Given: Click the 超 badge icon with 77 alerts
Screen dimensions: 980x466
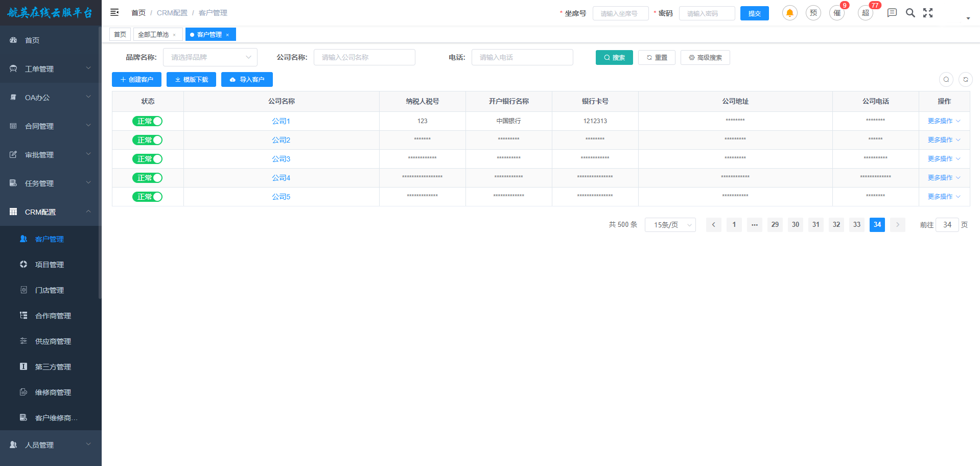Looking at the screenshot, I should click(865, 13).
